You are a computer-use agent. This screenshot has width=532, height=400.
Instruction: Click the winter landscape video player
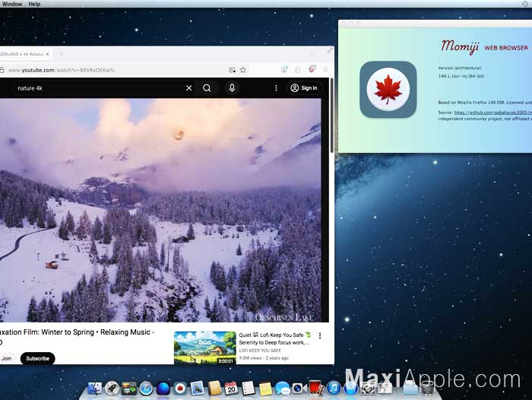[x=160, y=210]
